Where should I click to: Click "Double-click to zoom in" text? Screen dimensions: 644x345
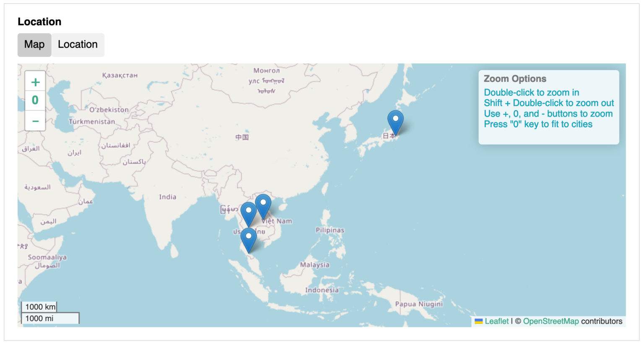tap(531, 93)
